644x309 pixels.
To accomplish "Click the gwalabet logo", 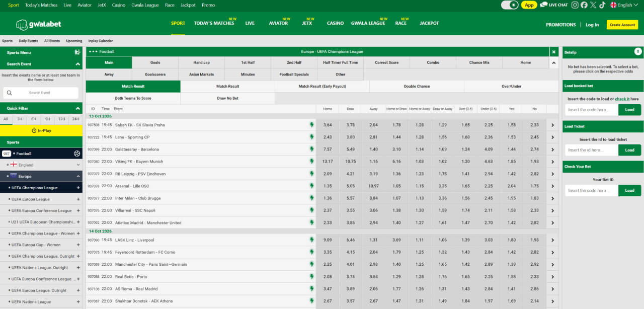I will point(39,25).
